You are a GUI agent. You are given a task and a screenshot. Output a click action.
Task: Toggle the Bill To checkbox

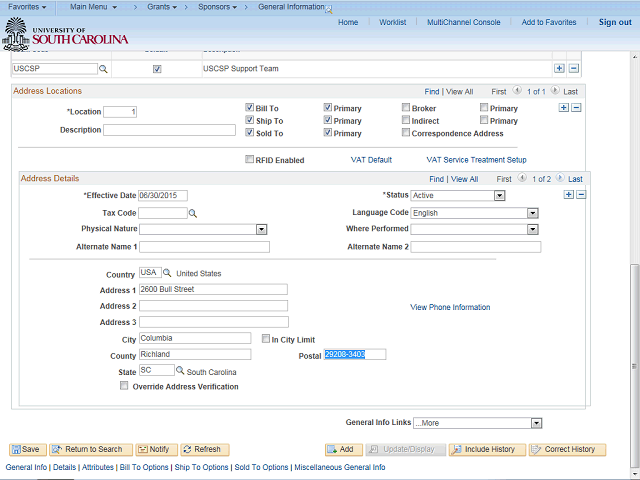(250, 107)
